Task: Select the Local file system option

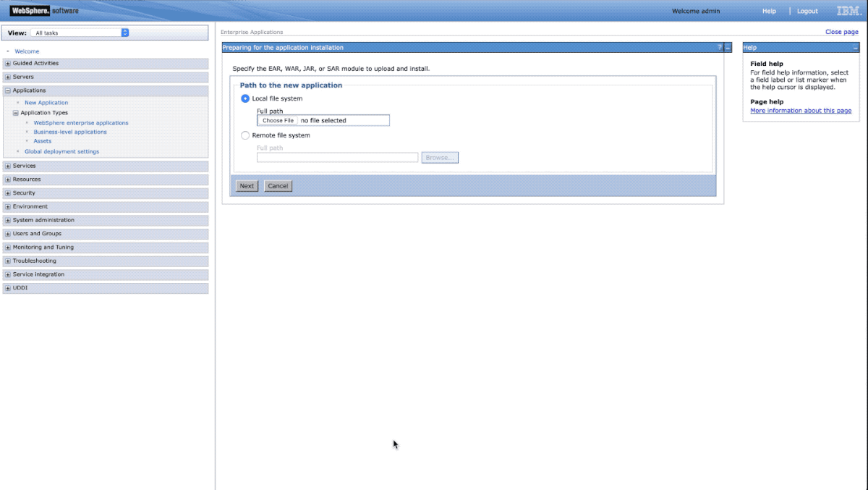Action: (245, 98)
